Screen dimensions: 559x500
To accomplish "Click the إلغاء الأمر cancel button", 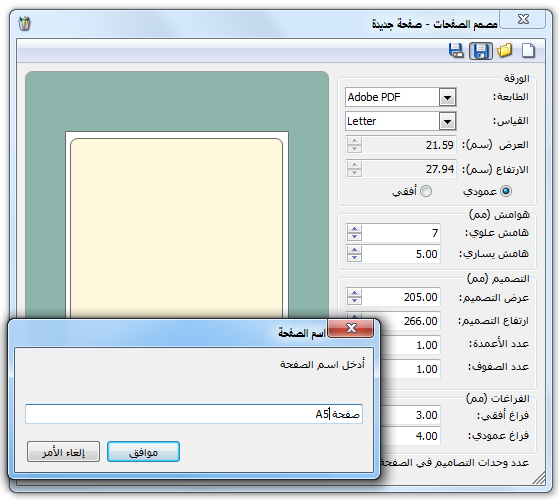I will [63, 452].
